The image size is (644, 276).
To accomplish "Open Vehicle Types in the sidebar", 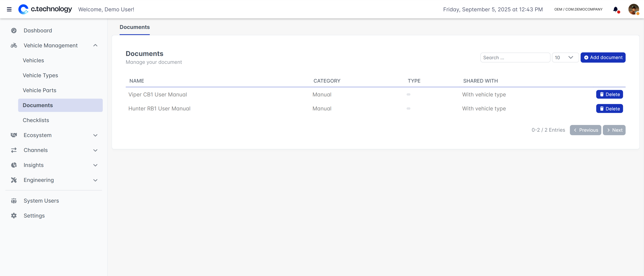I will (40, 75).
